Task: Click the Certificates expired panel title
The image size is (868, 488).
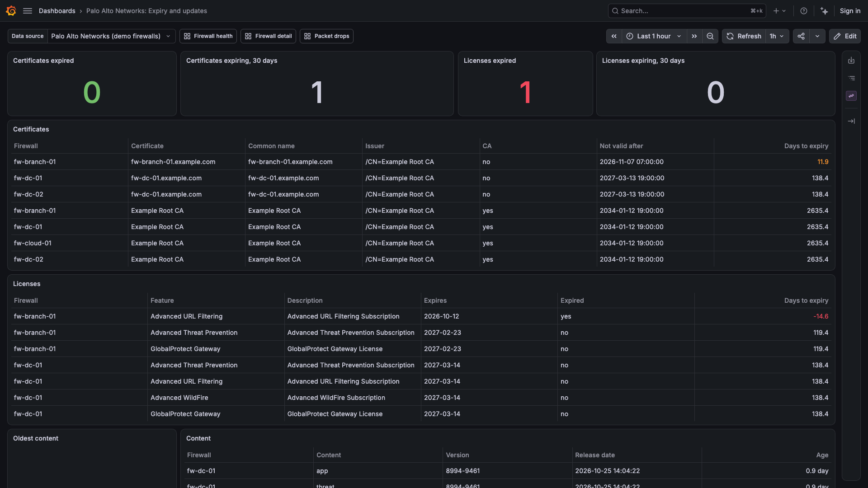Action: [x=43, y=61]
